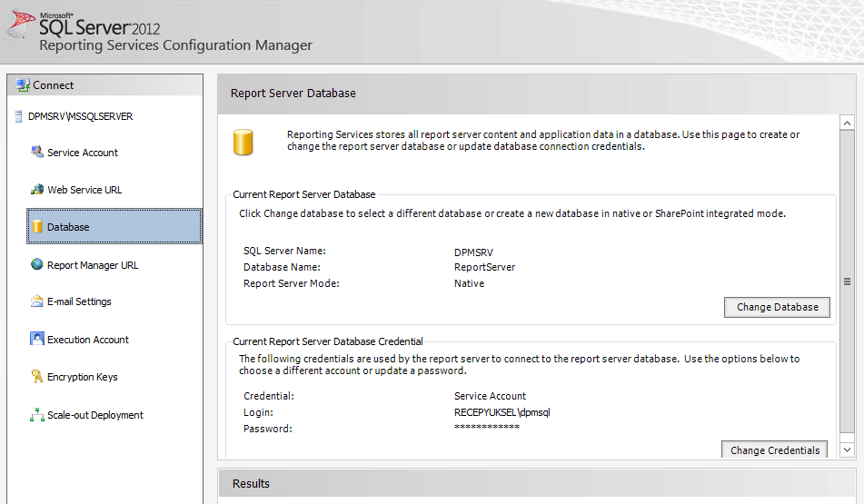
Task: Click the Results section header
Action: (x=537, y=484)
